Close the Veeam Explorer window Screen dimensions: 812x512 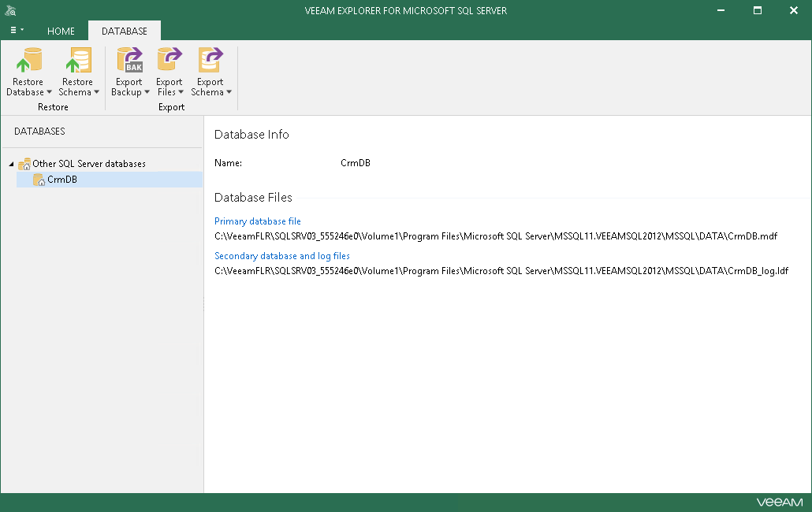[793, 10]
